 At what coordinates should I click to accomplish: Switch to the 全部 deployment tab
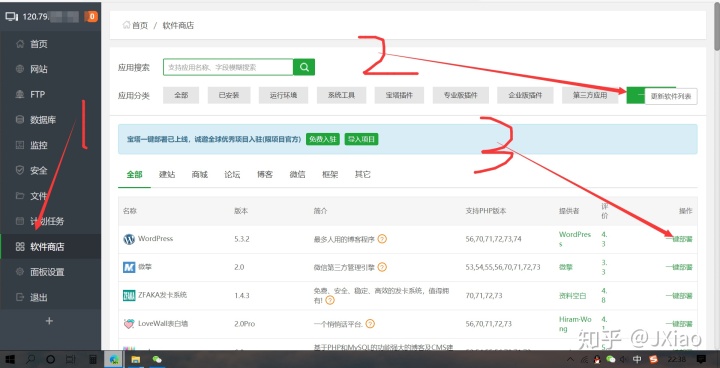point(134,175)
